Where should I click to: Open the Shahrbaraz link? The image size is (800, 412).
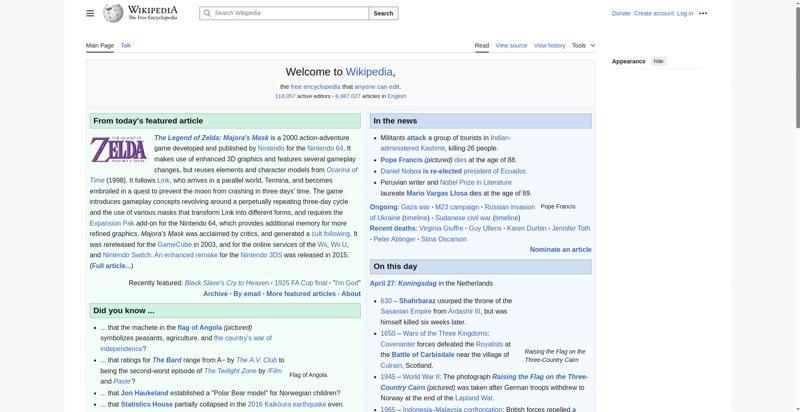(x=417, y=301)
